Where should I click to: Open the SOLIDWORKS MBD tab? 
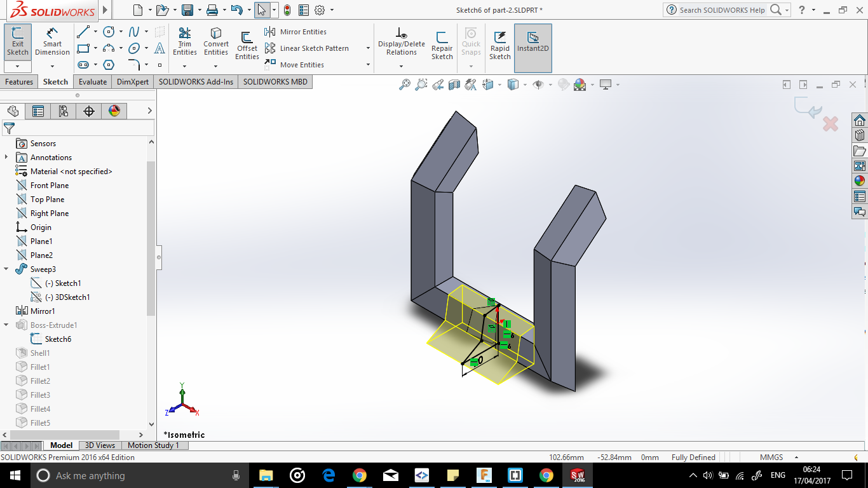(275, 82)
